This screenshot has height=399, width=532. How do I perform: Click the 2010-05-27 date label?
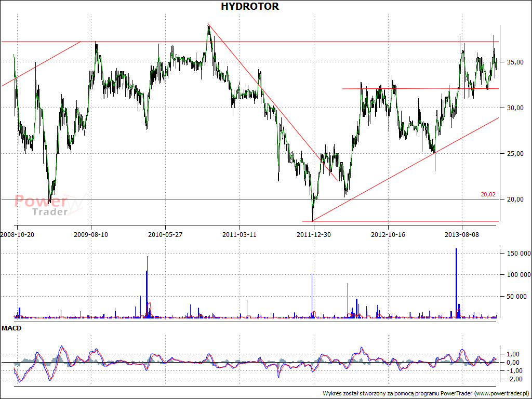tap(165, 234)
